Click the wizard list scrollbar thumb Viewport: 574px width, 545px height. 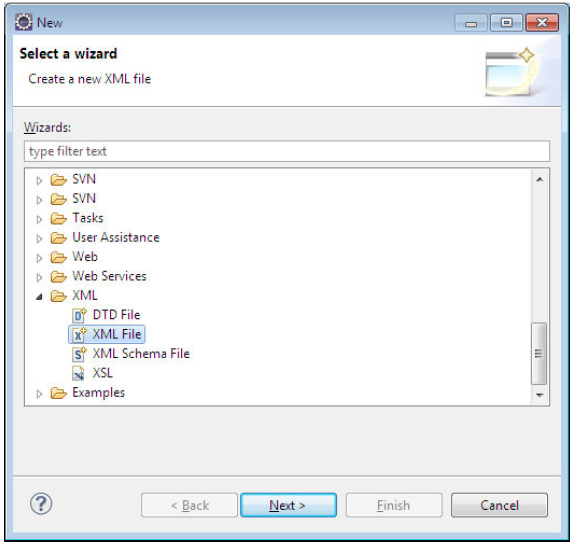tap(539, 354)
